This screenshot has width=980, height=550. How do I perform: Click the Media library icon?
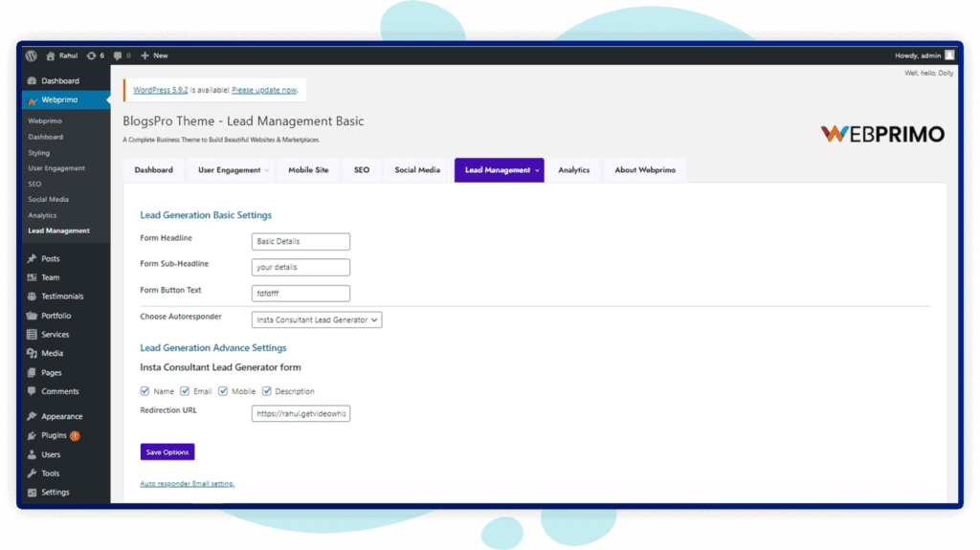pyautogui.click(x=32, y=353)
